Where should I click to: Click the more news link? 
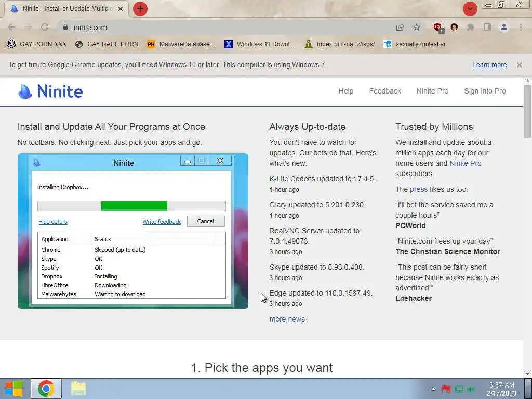click(287, 319)
